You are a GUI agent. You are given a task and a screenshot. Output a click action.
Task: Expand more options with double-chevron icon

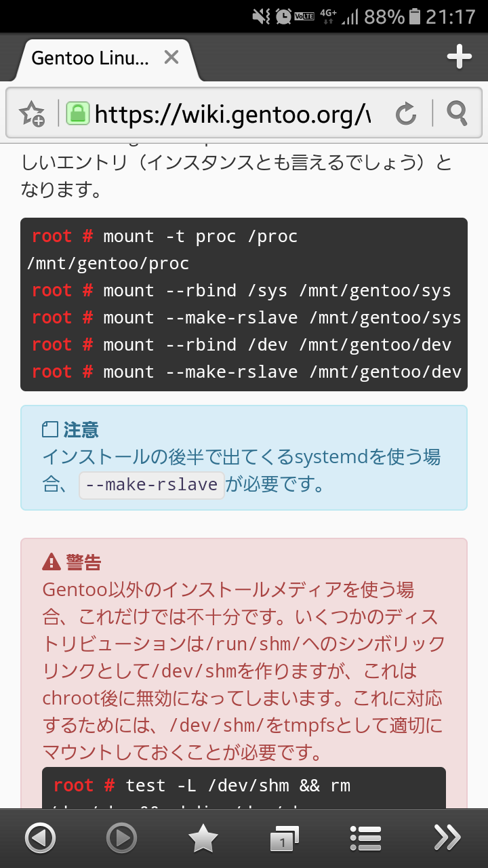click(447, 839)
